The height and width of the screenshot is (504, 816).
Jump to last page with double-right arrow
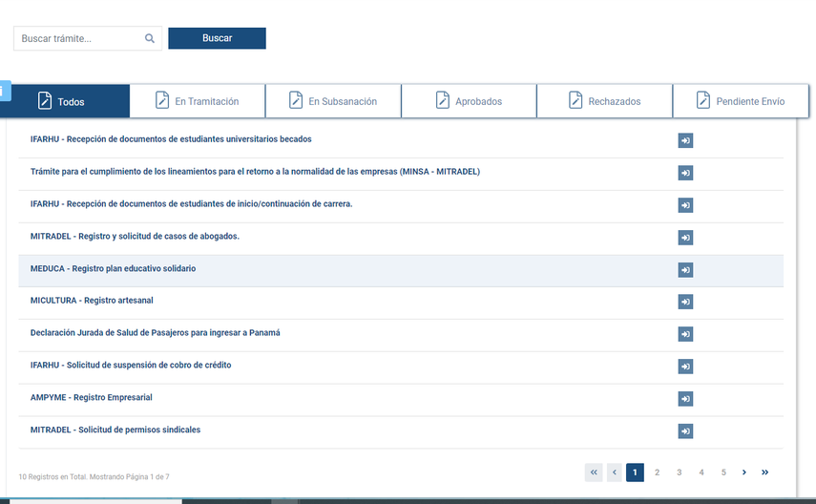(765, 472)
